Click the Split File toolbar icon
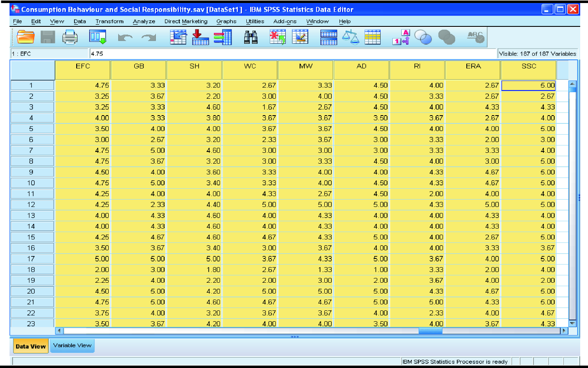 click(329, 38)
